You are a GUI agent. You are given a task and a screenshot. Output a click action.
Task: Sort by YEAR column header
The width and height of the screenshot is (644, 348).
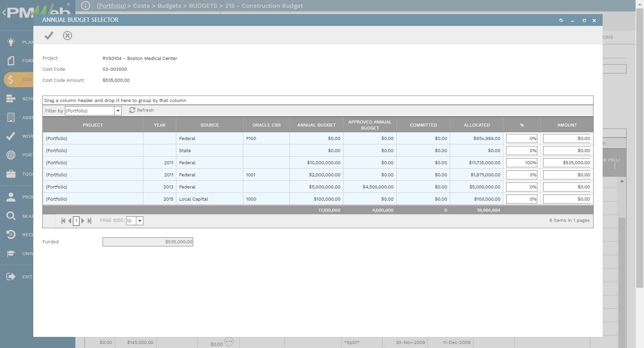159,125
